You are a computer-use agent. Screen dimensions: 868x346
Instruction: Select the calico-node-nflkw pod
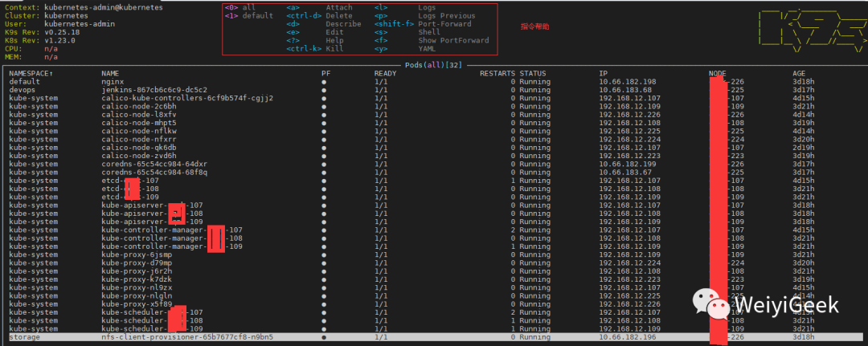(139, 131)
